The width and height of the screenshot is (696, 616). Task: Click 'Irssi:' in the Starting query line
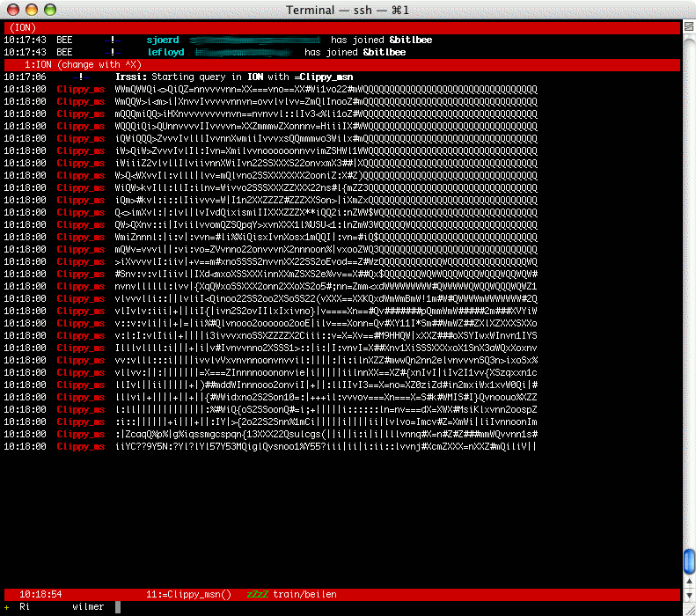[131, 77]
